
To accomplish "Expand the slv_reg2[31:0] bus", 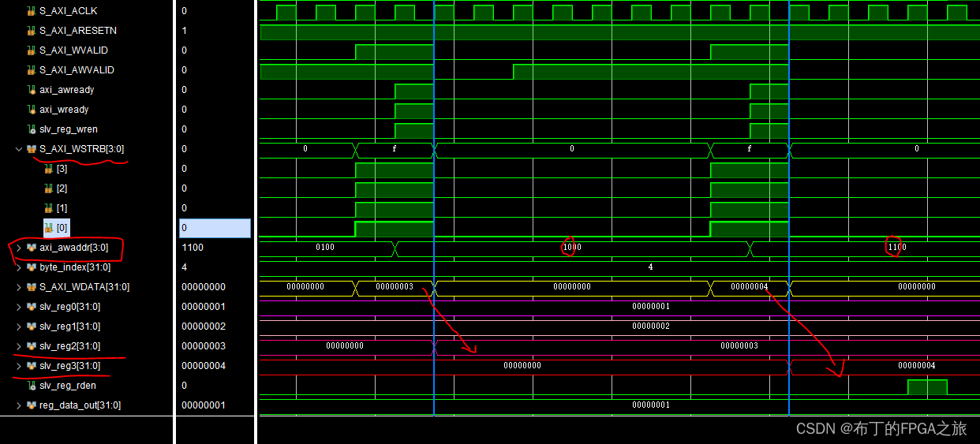I will [19, 346].
